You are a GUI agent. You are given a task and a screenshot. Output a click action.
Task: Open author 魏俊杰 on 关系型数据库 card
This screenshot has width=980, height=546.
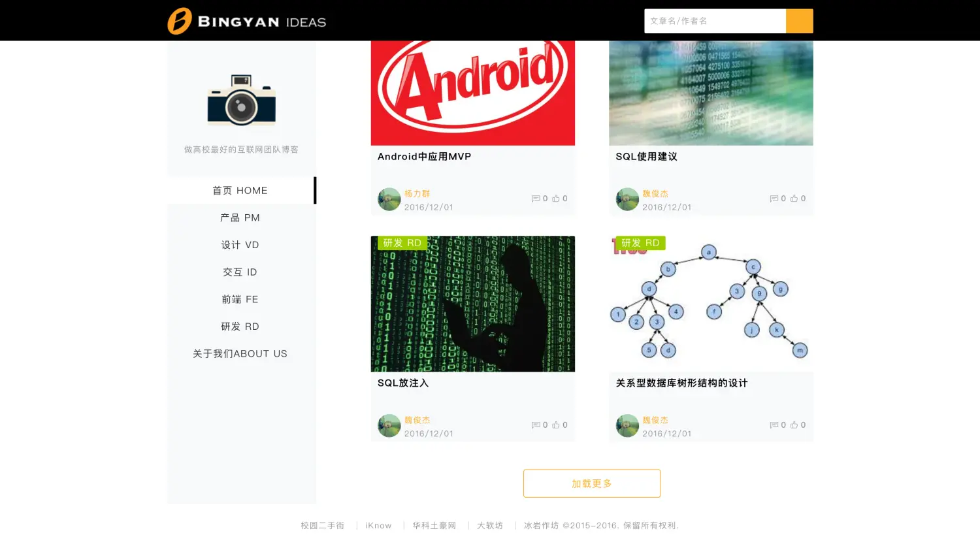655,420
